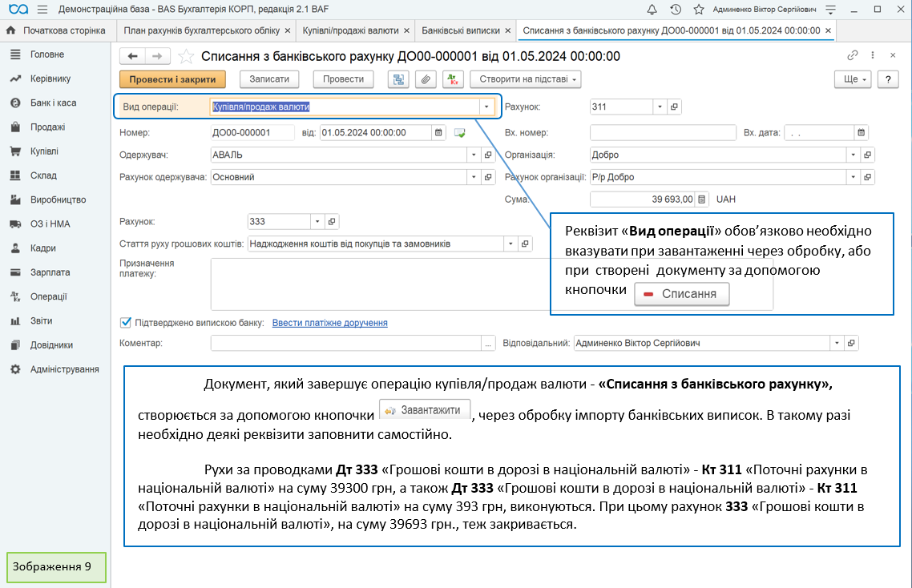Open the 333 account record
912x588 pixels.
[332, 222]
